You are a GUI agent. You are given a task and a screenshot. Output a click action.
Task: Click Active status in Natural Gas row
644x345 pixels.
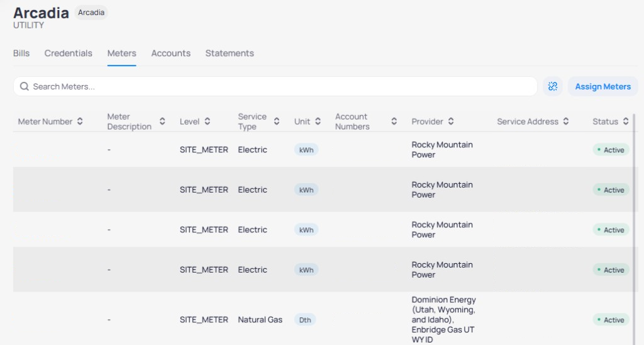tap(611, 320)
